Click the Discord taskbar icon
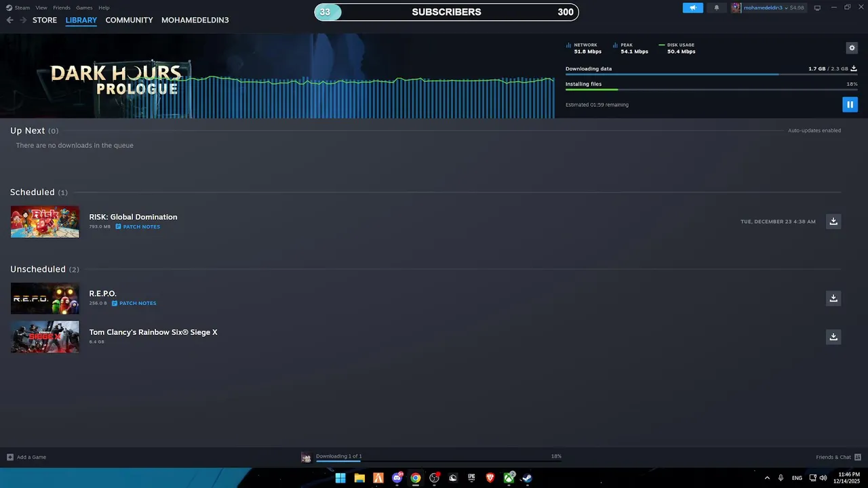 pyautogui.click(x=397, y=478)
